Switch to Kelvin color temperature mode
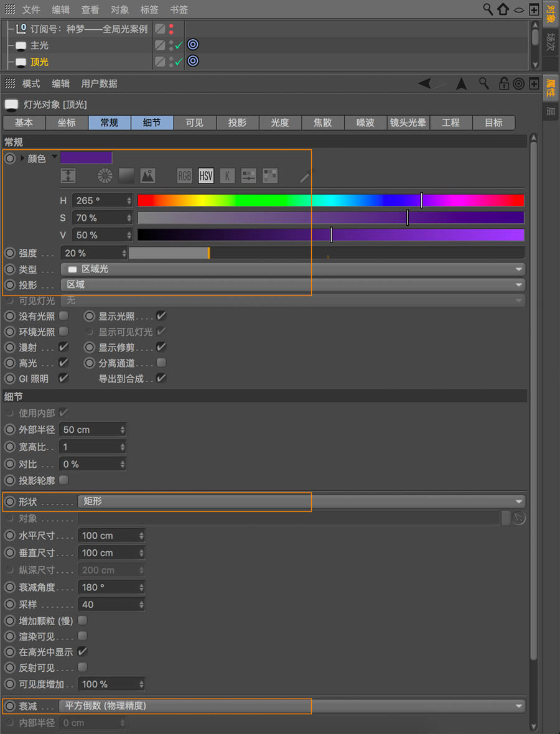This screenshot has height=734, width=560. click(227, 175)
